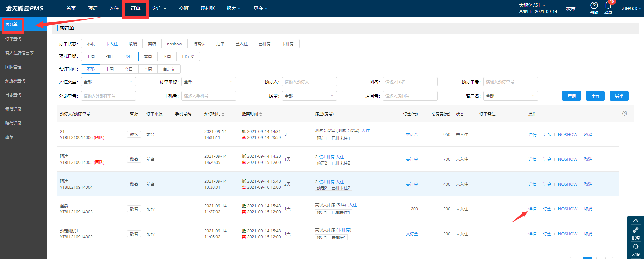The image size is (644, 259).
Task: Focus the 团名 input field
Action: pyautogui.click(x=410, y=82)
